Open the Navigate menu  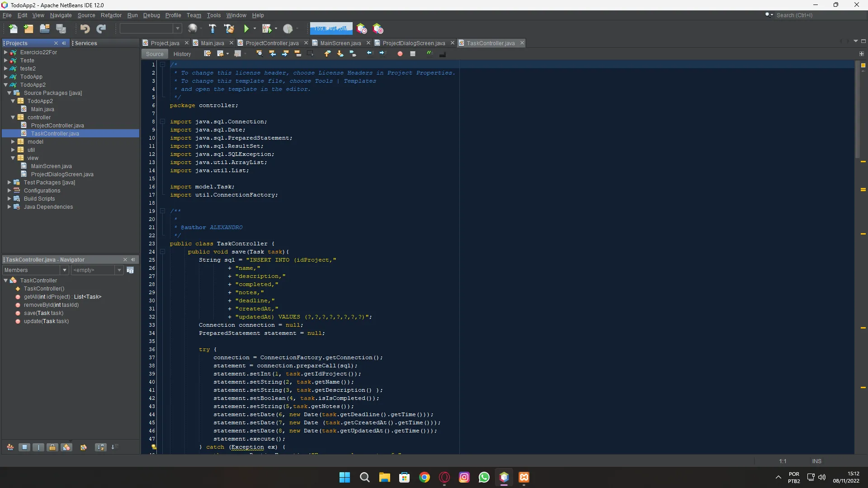(61, 15)
